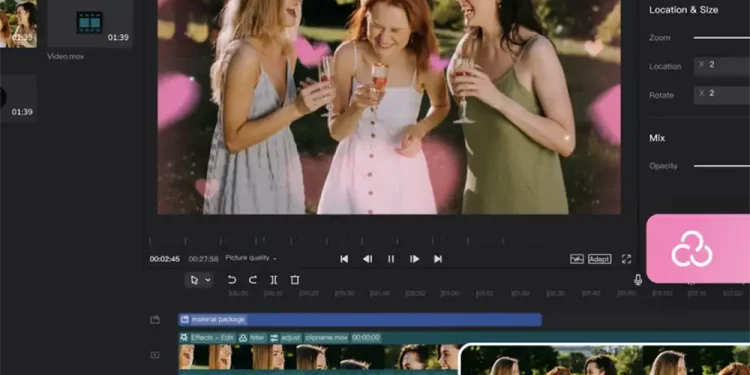Select the women photo media thumbnail
750x375 pixels.
[x=18, y=23]
